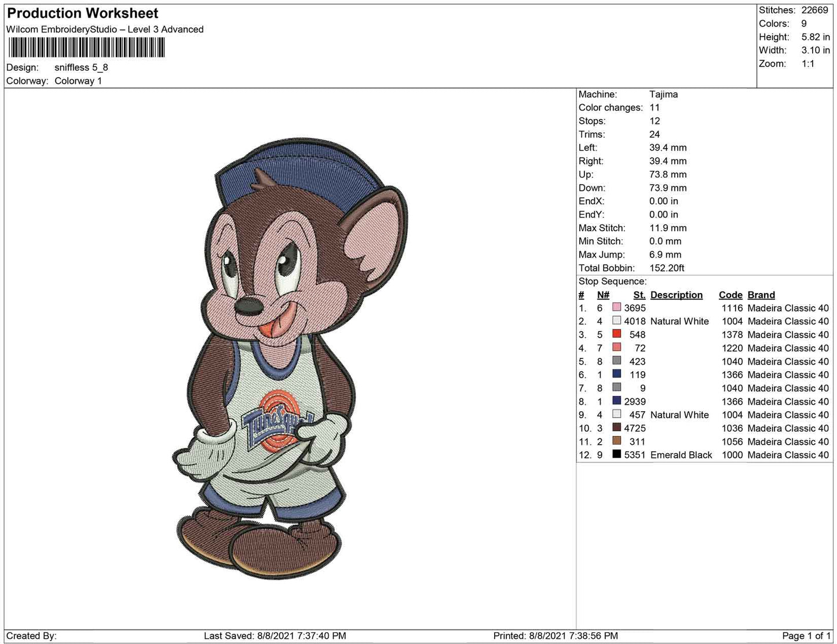The height and width of the screenshot is (644, 837).
Task: Select the gray swatch beside 423 stitches
Action: (616, 361)
